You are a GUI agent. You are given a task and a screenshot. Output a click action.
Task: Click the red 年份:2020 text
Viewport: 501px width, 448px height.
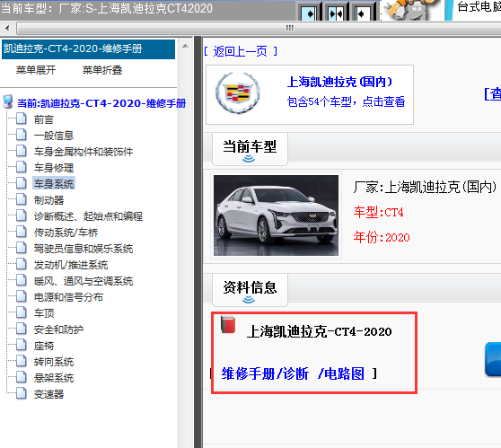(382, 237)
